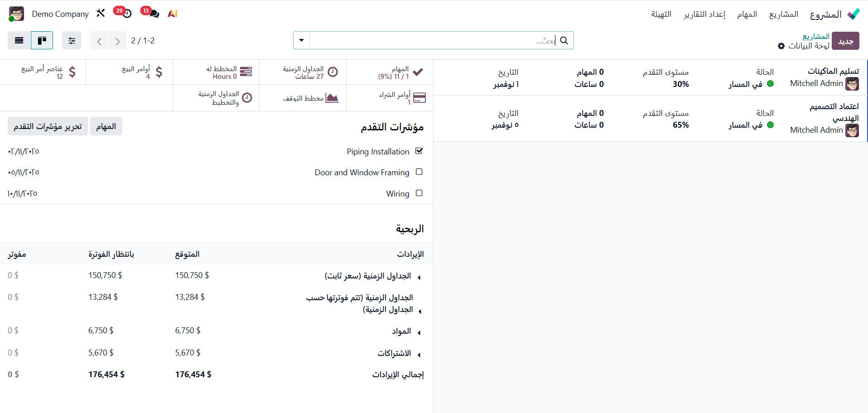Click the debug tools wrench icon
The height and width of the screenshot is (413, 868).
point(101,14)
